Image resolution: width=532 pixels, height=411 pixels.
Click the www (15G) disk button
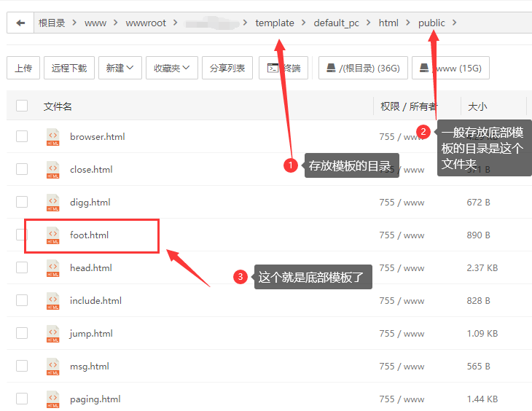click(x=450, y=68)
